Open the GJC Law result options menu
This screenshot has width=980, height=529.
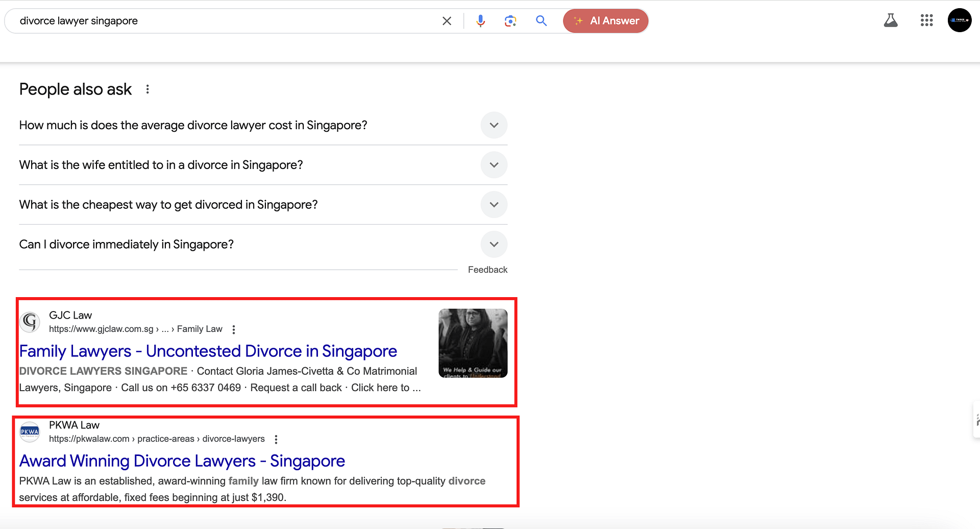pos(234,329)
